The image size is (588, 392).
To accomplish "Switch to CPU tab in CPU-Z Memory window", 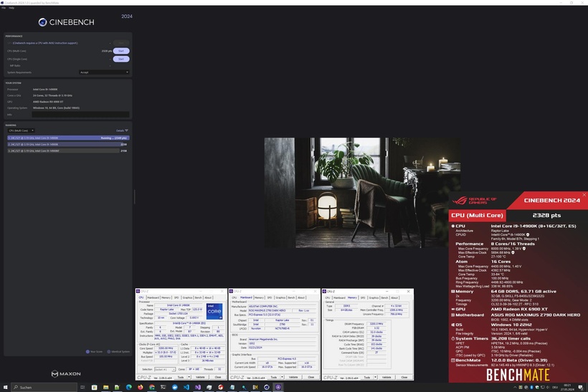I will [x=328, y=297].
